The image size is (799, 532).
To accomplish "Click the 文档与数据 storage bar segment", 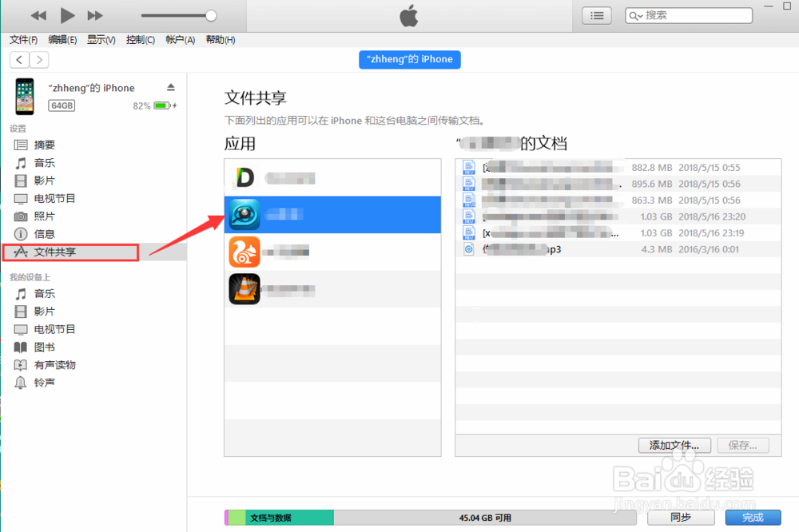I will click(x=289, y=518).
